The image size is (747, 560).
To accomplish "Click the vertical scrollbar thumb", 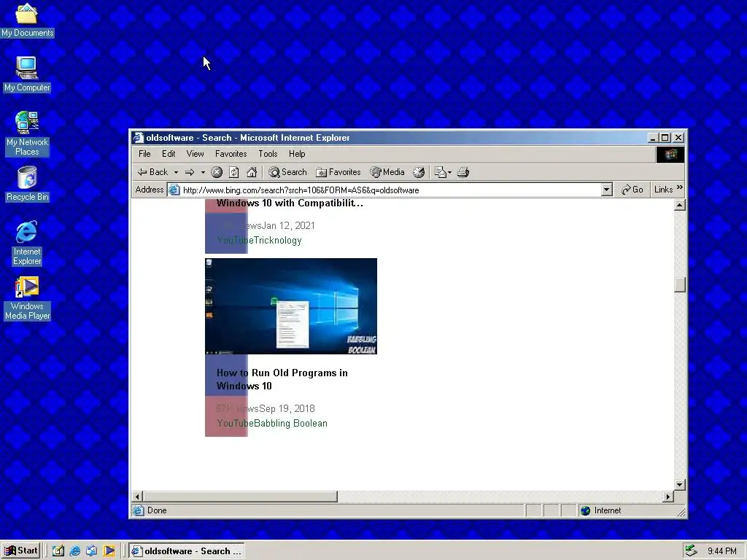I will 680,284.
